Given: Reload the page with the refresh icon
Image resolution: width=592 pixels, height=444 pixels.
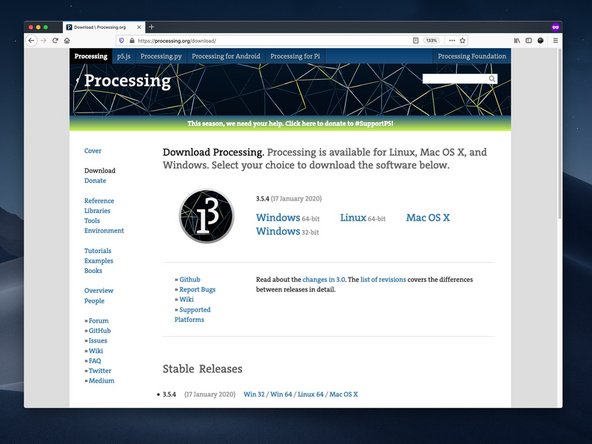Looking at the screenshot, I should click(x=55, y=40).
